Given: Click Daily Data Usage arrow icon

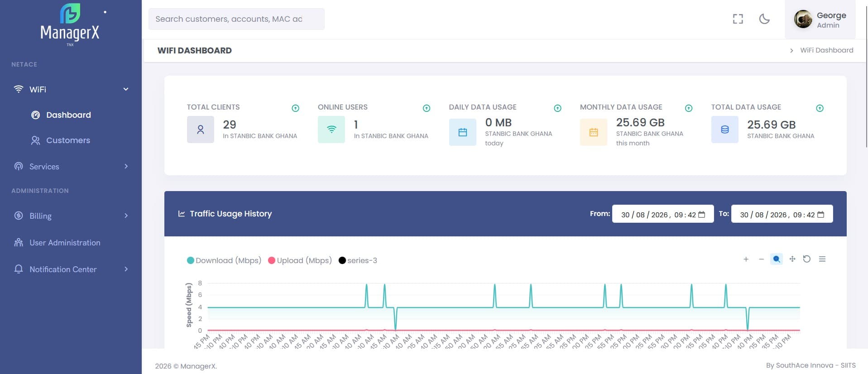Looking at the screenshot, I should (557, 108).
